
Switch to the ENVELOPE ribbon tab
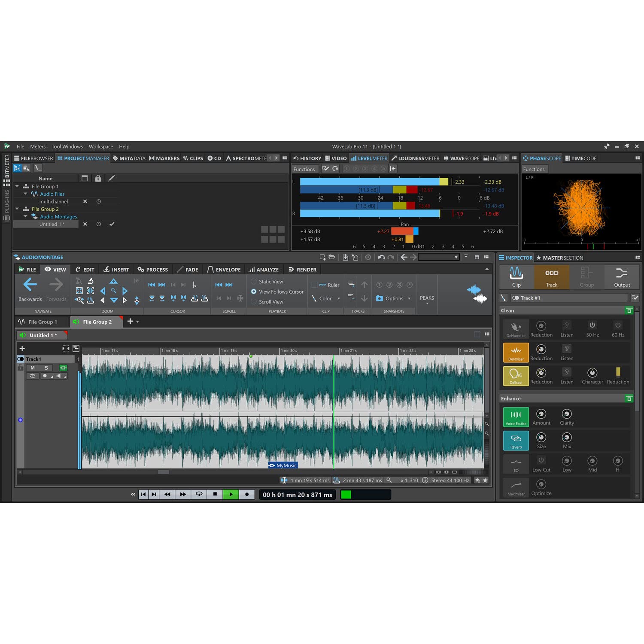point(224,270)
